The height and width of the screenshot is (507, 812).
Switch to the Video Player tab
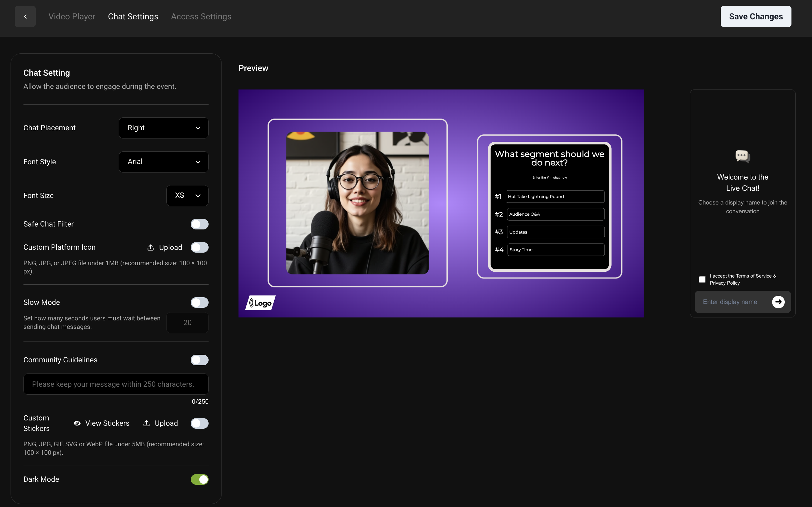(72, 16)
